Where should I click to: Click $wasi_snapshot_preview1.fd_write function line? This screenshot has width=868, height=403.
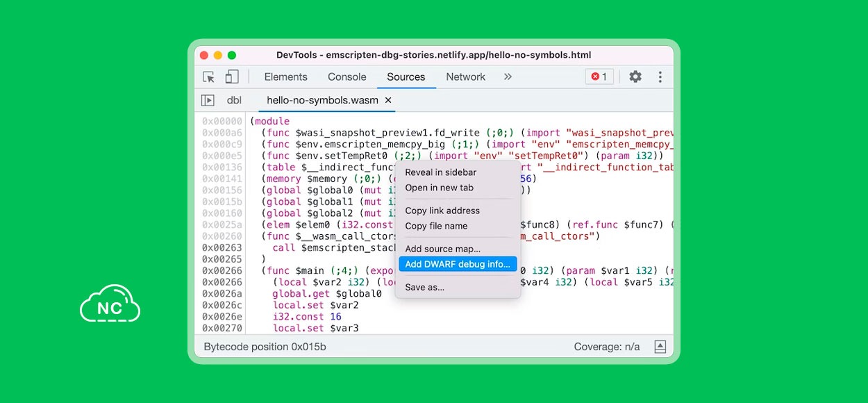(x=467, y=133)
